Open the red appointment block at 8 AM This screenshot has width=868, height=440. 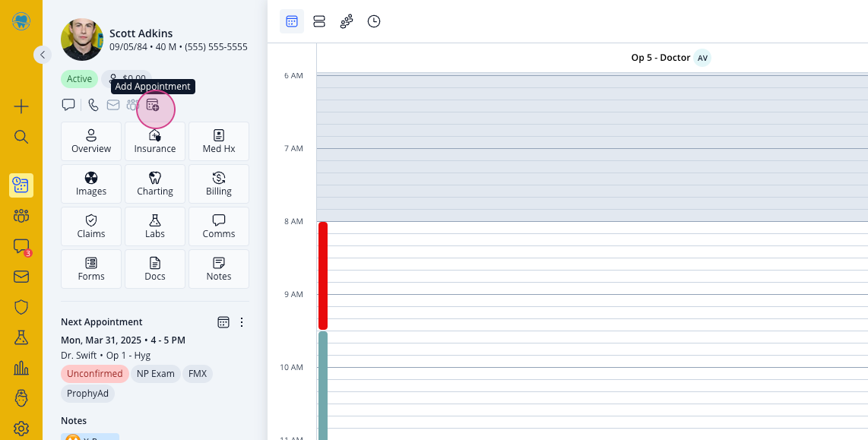323,276
